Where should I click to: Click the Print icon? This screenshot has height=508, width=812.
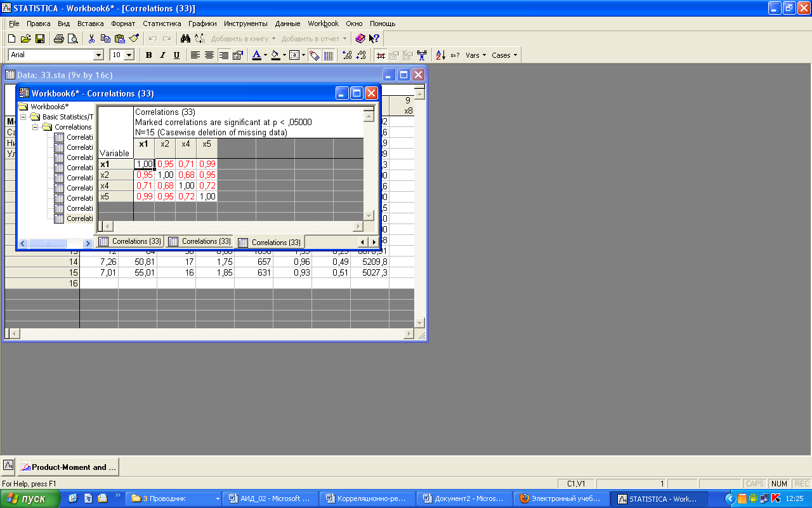pos(59,39)
